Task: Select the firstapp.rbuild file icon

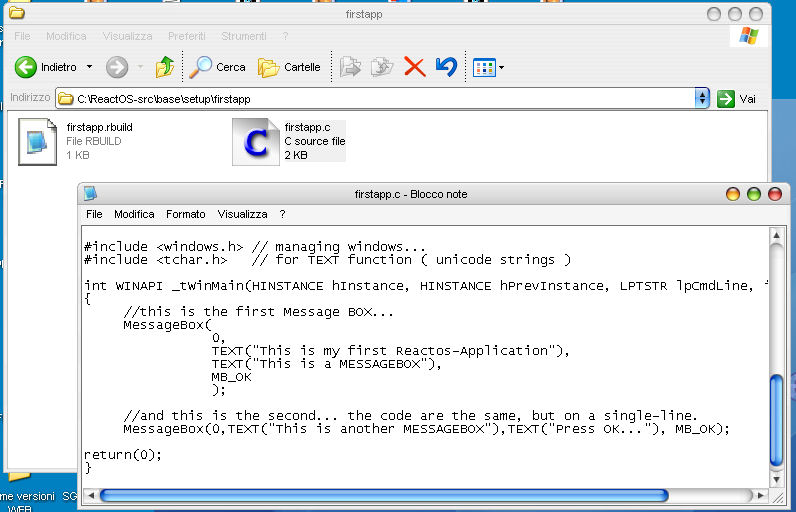Action: point(37,142)
